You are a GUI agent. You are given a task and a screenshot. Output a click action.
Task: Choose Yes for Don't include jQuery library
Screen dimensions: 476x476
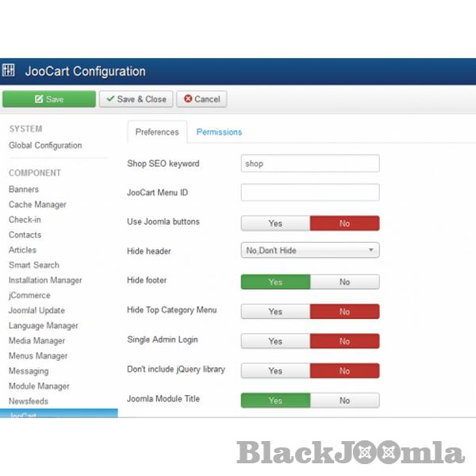tap(275, 370)
